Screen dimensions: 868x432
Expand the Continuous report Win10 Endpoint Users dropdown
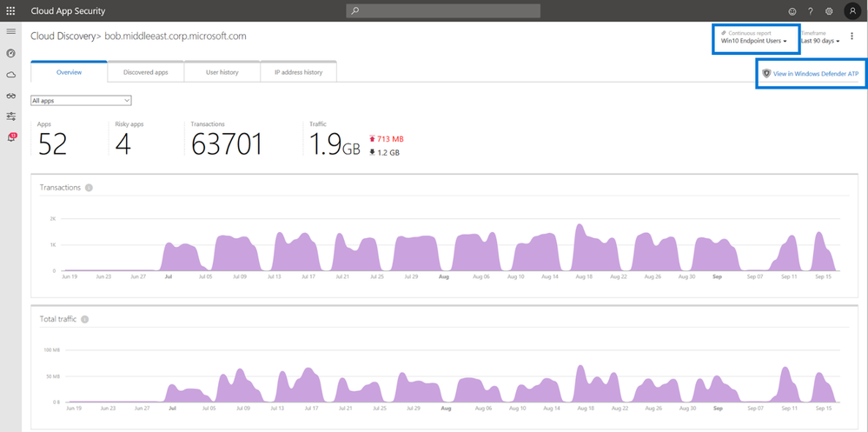pos(753,41)
